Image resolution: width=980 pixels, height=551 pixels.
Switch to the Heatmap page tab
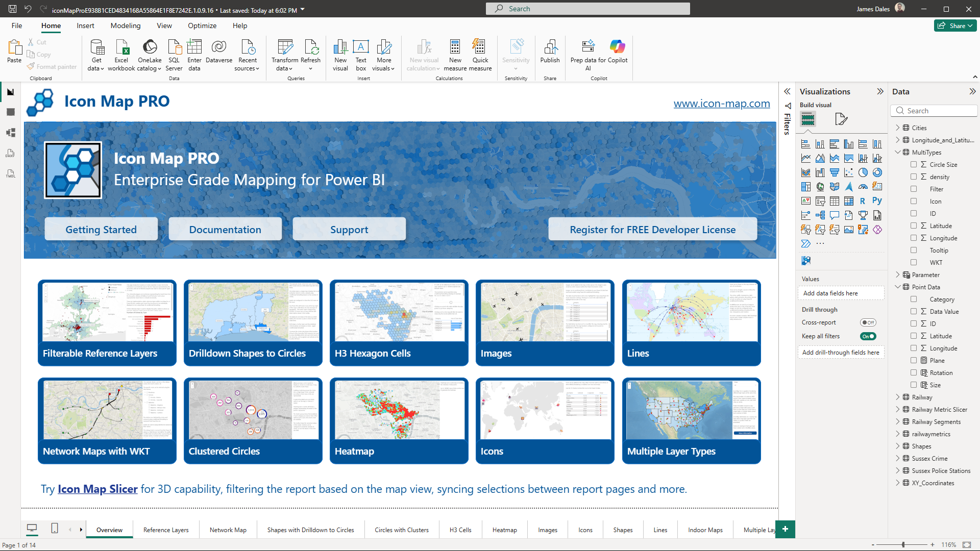(x=504, y=530)
